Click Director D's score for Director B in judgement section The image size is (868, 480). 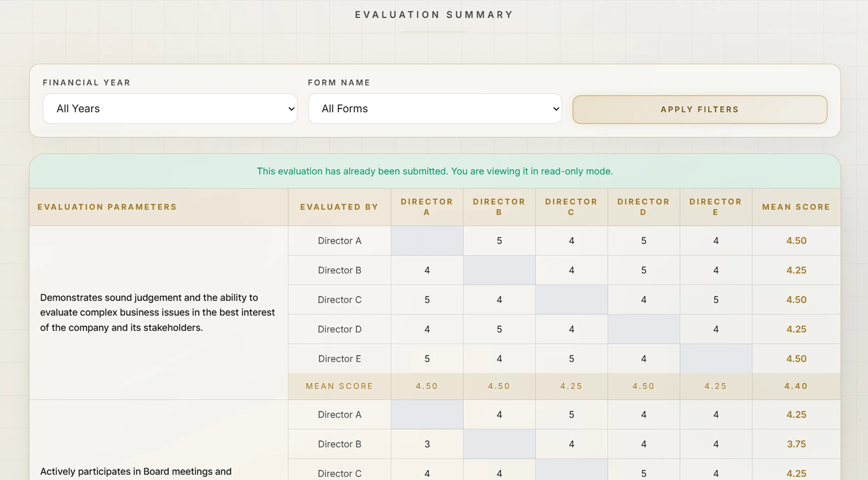point(499,329)
